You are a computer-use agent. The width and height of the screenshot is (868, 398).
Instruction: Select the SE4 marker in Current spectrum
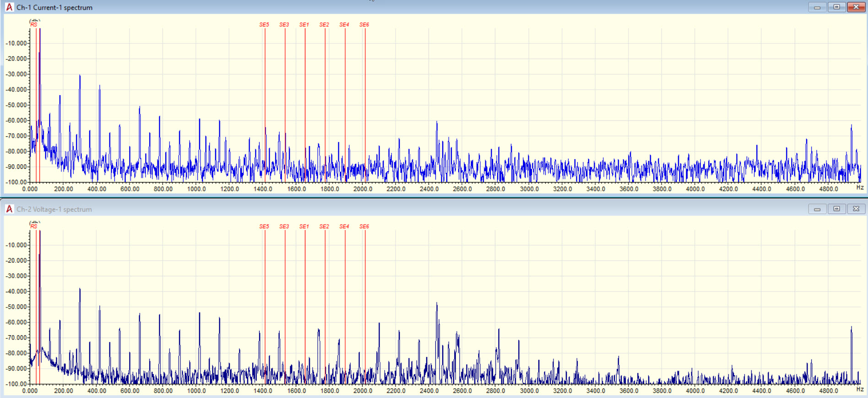344,25
